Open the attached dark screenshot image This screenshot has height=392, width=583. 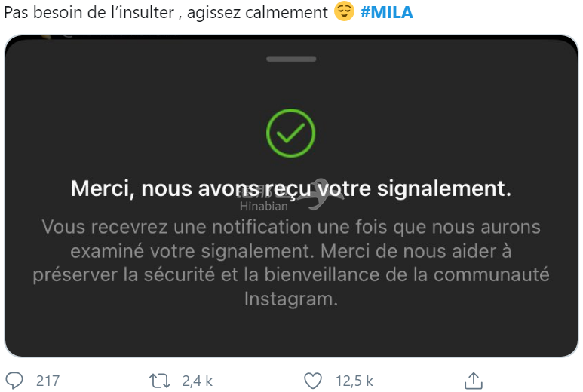click(x=291, y=196)
